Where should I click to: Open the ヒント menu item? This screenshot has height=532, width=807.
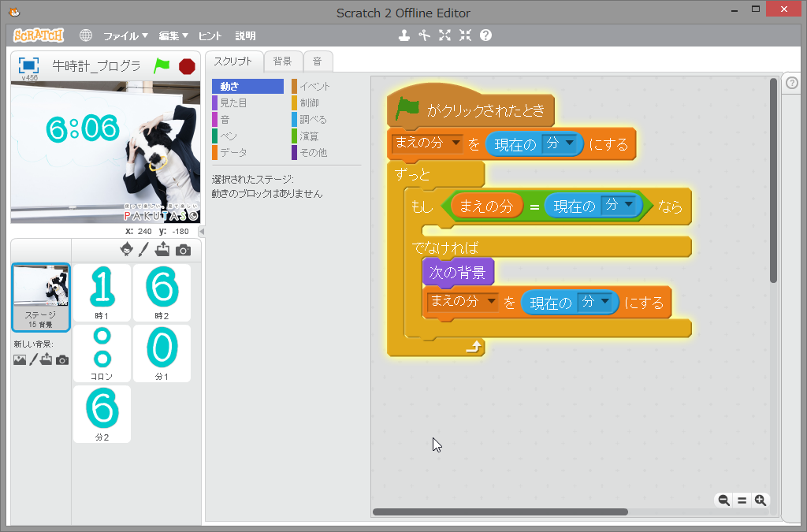[210, 35]
